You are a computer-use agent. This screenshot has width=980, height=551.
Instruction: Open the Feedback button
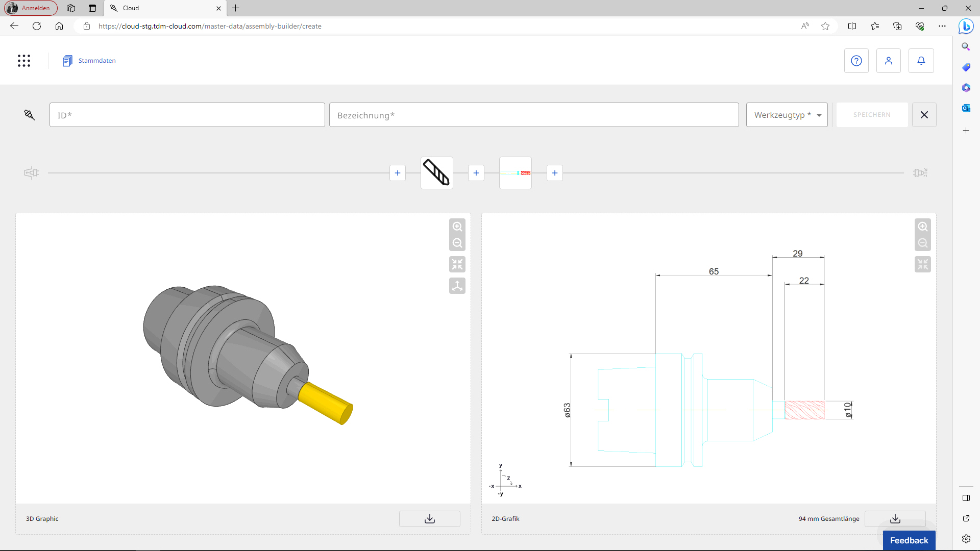[909, 540]
